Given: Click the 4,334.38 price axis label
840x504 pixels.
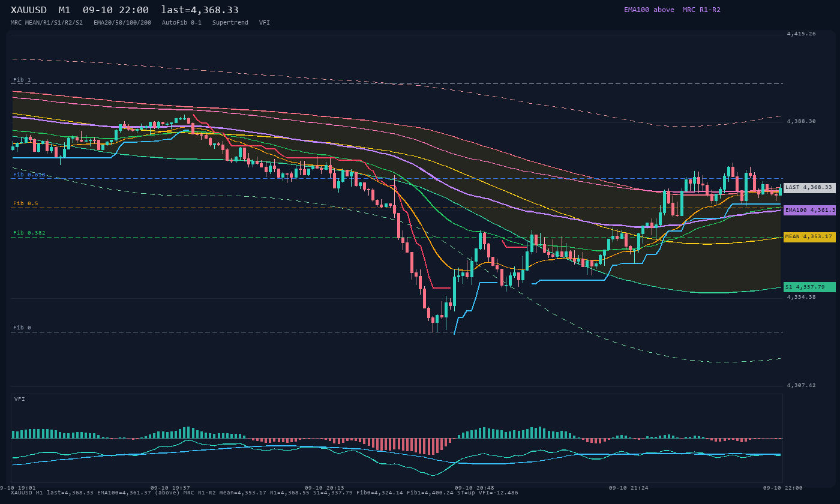Looking at the screenshot, I should pos(802,297).
